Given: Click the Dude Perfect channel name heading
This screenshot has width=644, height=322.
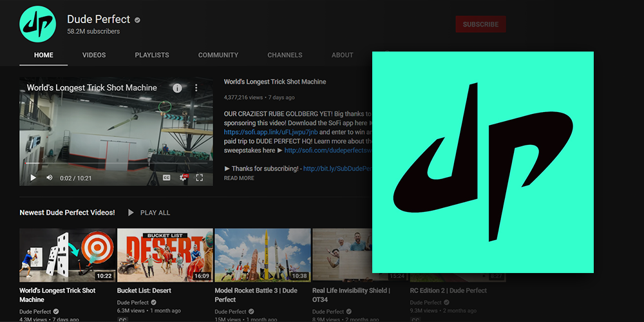Looking at the screenshot, I should pos(99,19).
